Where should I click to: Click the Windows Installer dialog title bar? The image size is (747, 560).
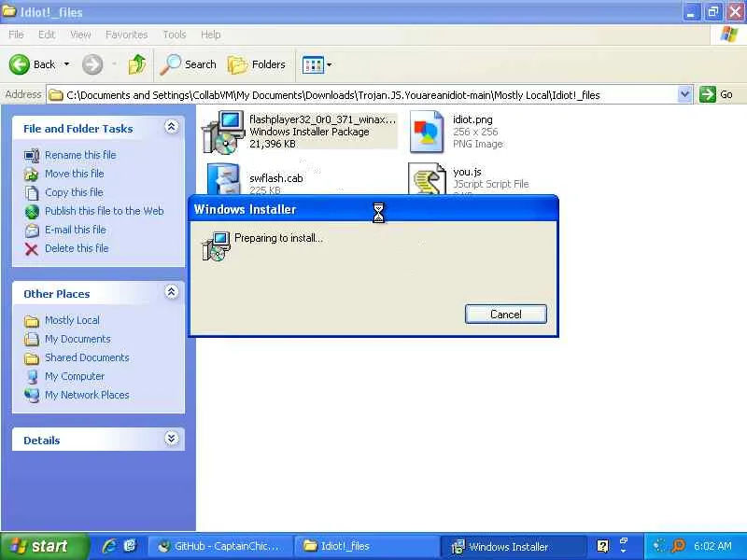tap(373, 209)
